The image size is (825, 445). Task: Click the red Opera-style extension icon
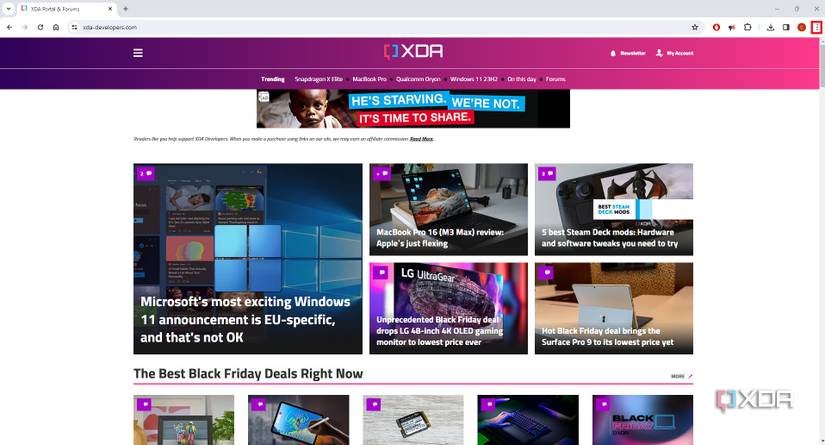tap(716, 27)
